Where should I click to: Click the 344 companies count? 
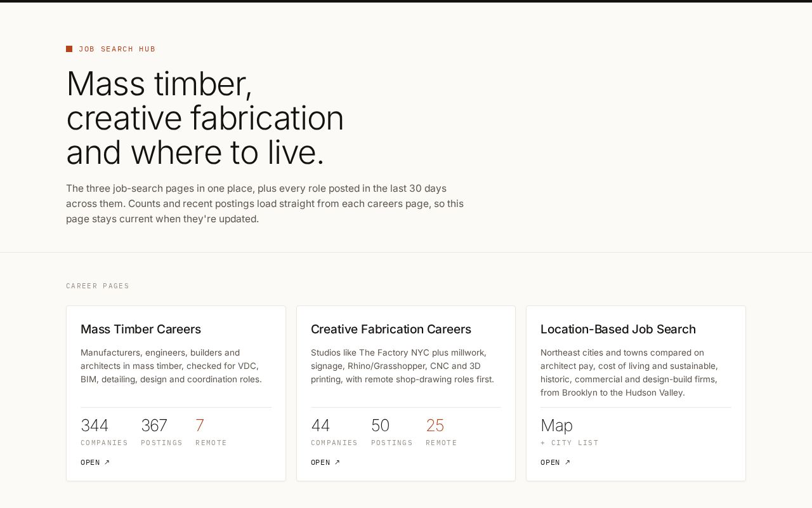[x=95, y=425]
